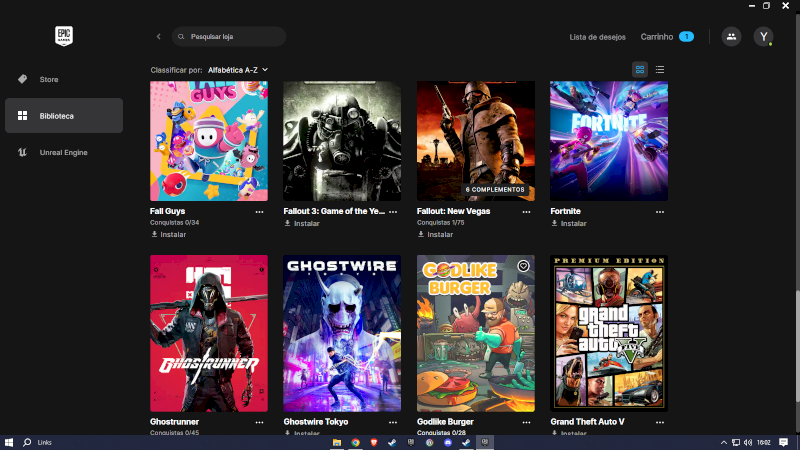
Task: Open Fall Guys three-dot options menu
Action: point(259,212)
